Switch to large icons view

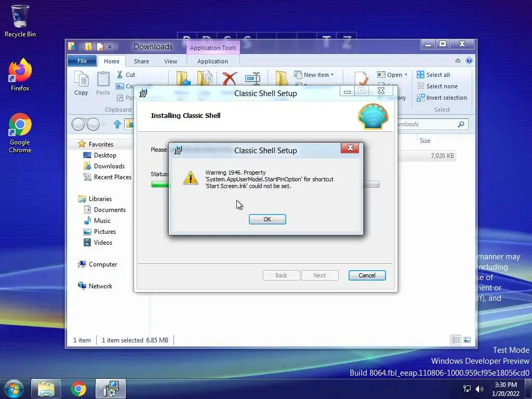[467, 340]
